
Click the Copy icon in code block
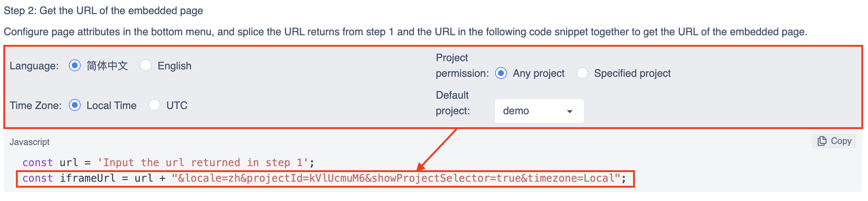[x=822, y=141]
